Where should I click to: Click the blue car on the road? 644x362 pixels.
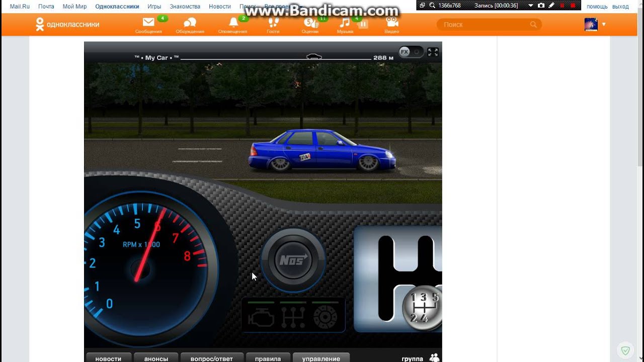pyautogui.click(x=322, y=150)
